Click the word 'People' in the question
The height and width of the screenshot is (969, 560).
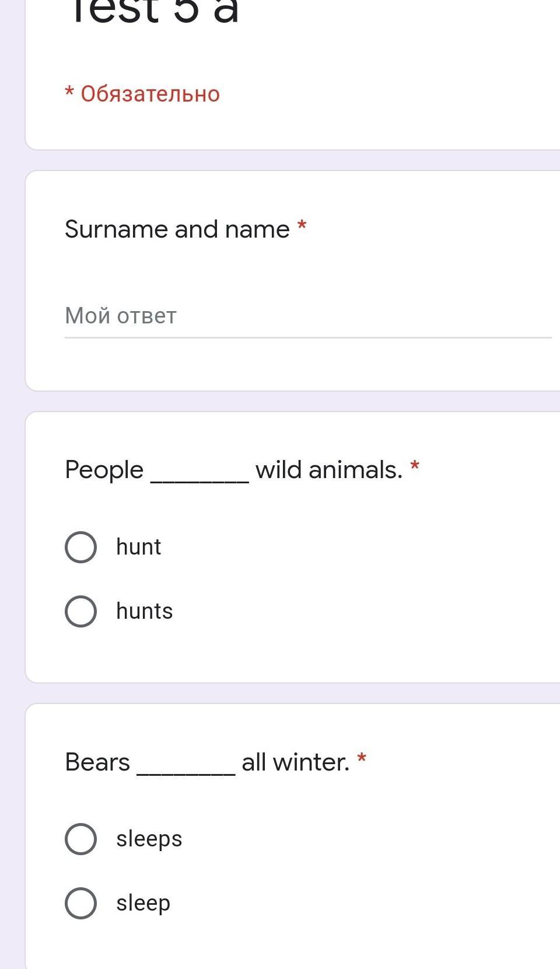pyautogui.click(x=104, y=470)
